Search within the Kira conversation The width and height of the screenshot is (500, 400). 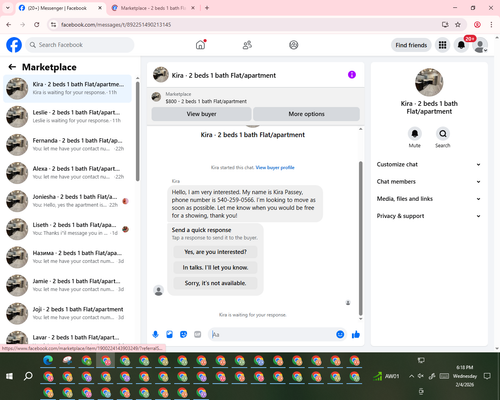click(443, 134)
